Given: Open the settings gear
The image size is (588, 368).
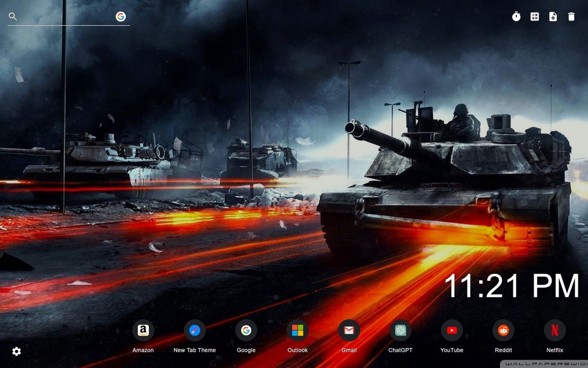Looking at the screenshot, I should pyautogui.click(x=17, y=351).
